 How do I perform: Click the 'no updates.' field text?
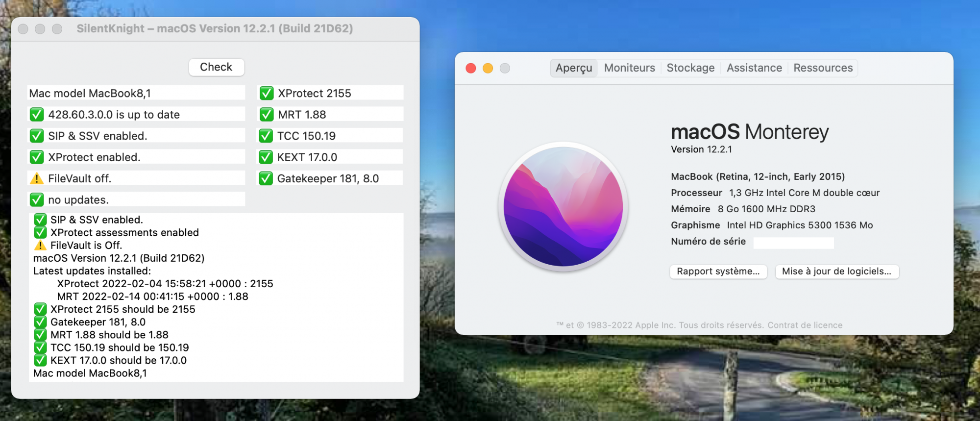click(x=78, y=200)
